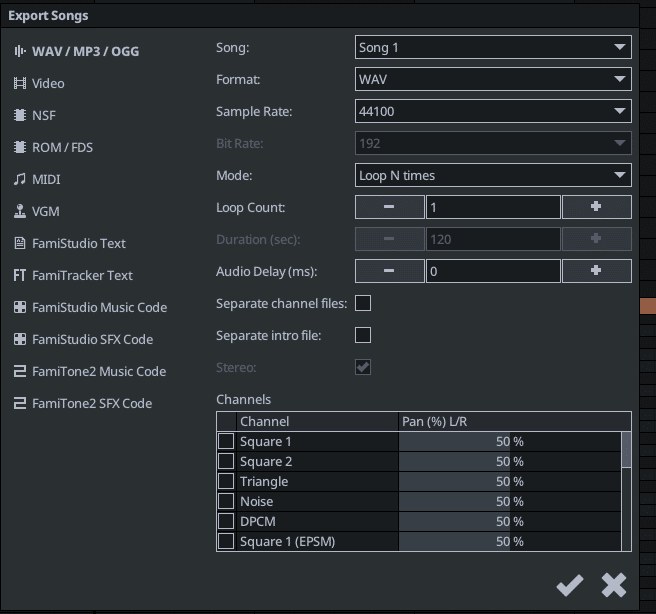Open the Format dropdown showing WAV

tap(493, 79)
